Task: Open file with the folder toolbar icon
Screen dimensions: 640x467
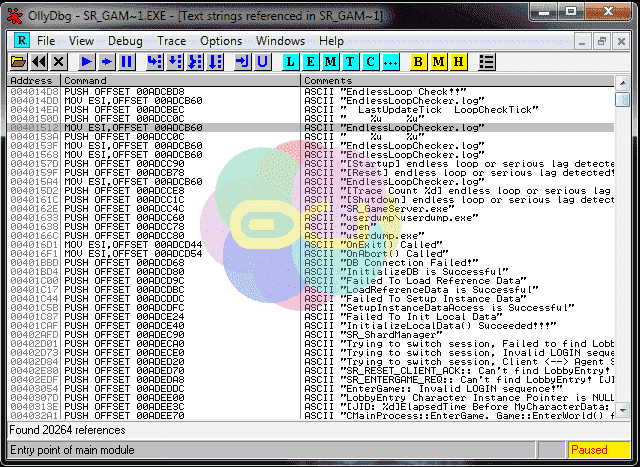Action: 18,62
